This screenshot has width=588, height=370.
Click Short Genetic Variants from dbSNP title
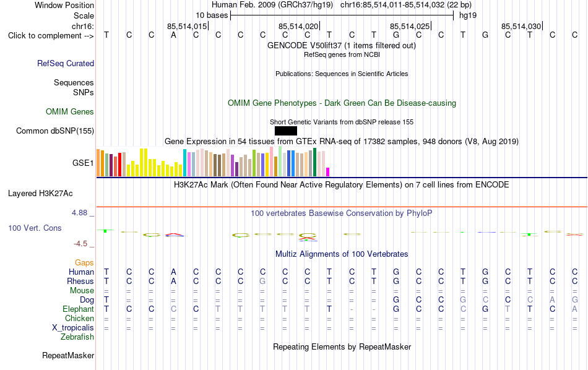coord(342,123)
